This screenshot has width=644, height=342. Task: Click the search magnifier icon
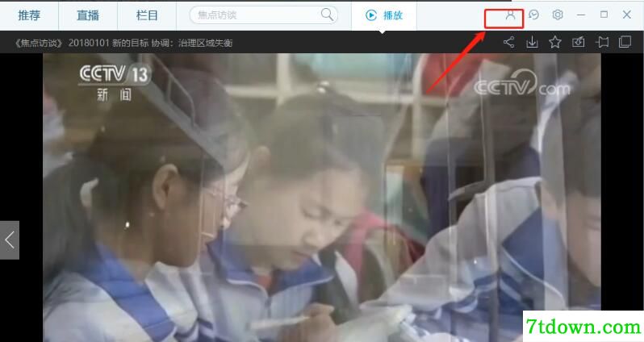[x=328, y=15]
